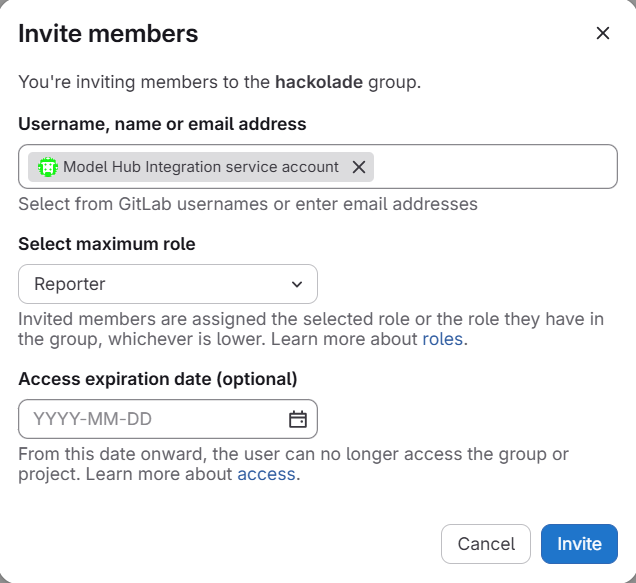
Task: Open the calendar date picker icon
Action: [298, 419]
